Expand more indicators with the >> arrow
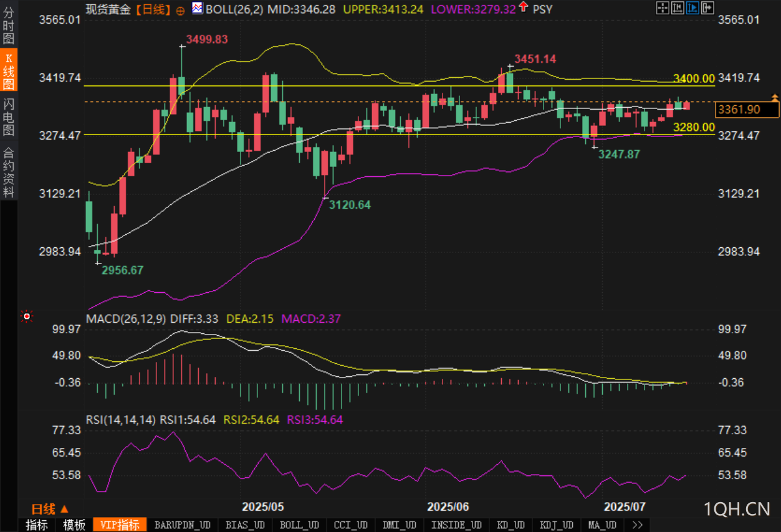 (637, 525)
